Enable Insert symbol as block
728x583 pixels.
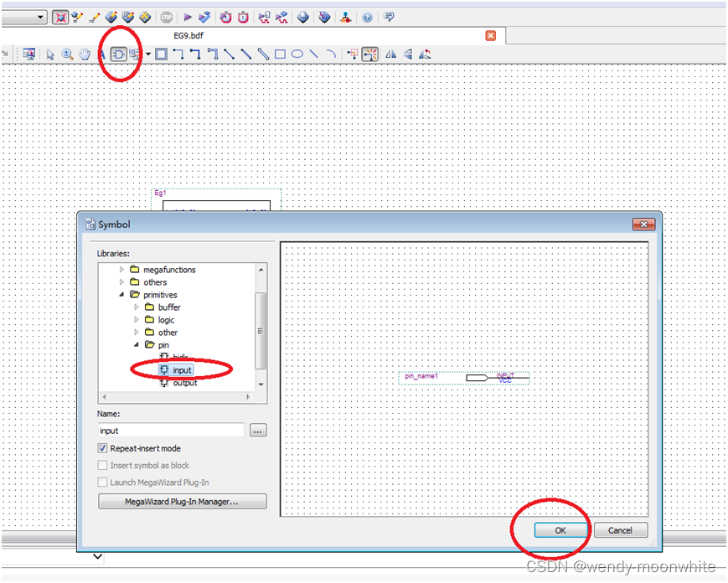(x=102, y=465)
